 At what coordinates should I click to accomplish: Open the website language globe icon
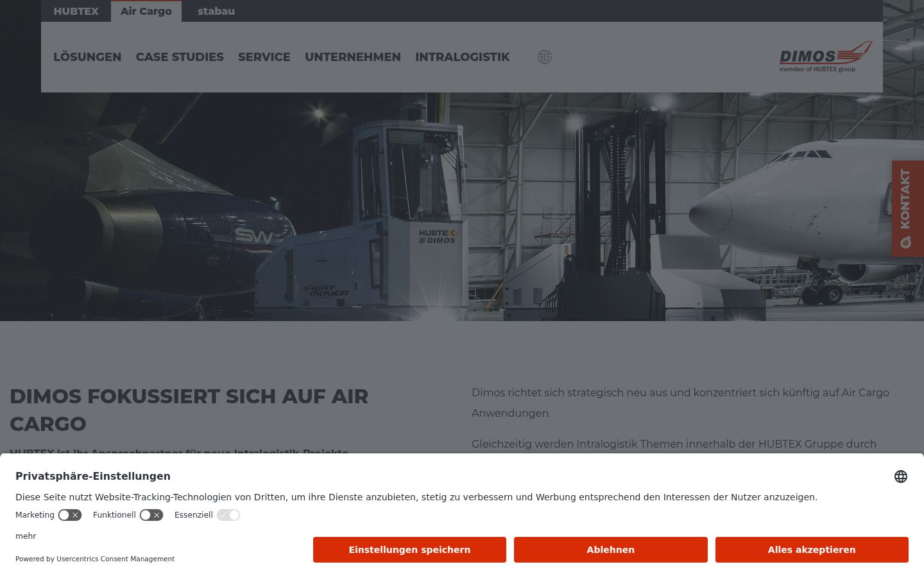pos(545,57)
